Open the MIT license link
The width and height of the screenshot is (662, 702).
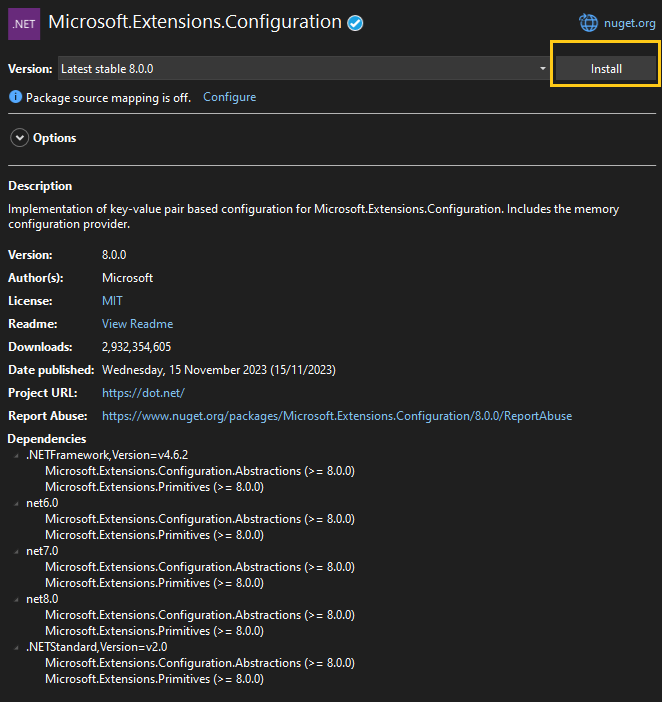click(x=112, y=301)
